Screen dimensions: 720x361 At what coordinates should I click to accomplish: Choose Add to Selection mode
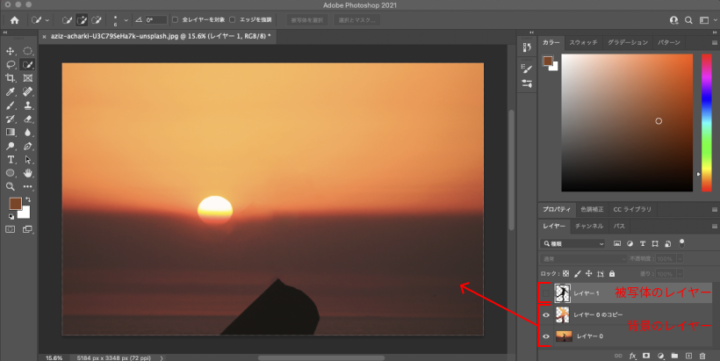pos(82,20)
